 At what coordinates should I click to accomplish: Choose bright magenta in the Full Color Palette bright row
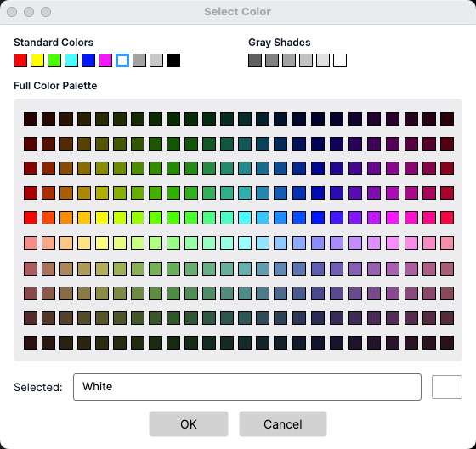coord(393,218)
